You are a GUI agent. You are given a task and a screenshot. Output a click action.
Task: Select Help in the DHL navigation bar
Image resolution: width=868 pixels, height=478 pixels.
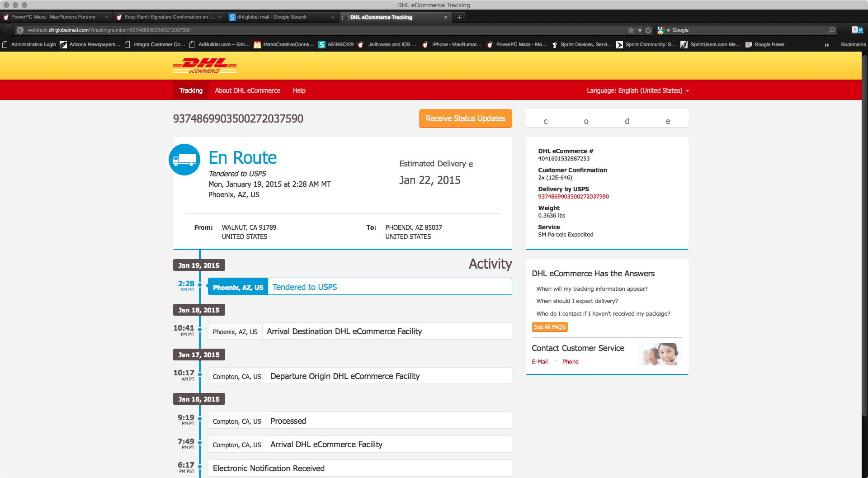(x=299, y=90)
